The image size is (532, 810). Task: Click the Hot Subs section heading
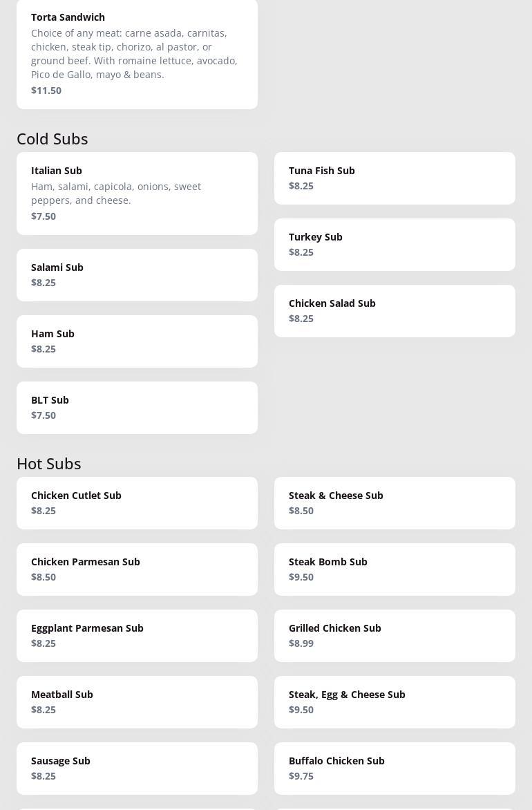pyautogui.click(x=49, y=463)
